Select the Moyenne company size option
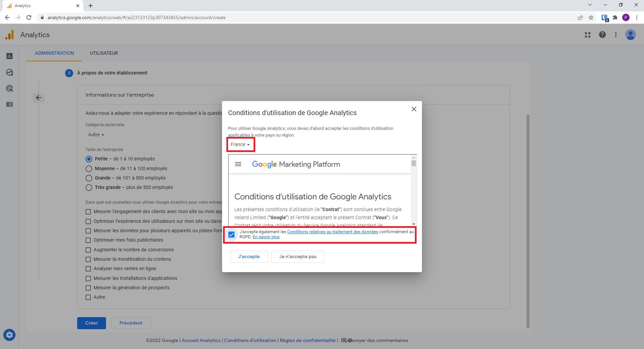Screen dimensions: 644x349 [x=89, y=168]
